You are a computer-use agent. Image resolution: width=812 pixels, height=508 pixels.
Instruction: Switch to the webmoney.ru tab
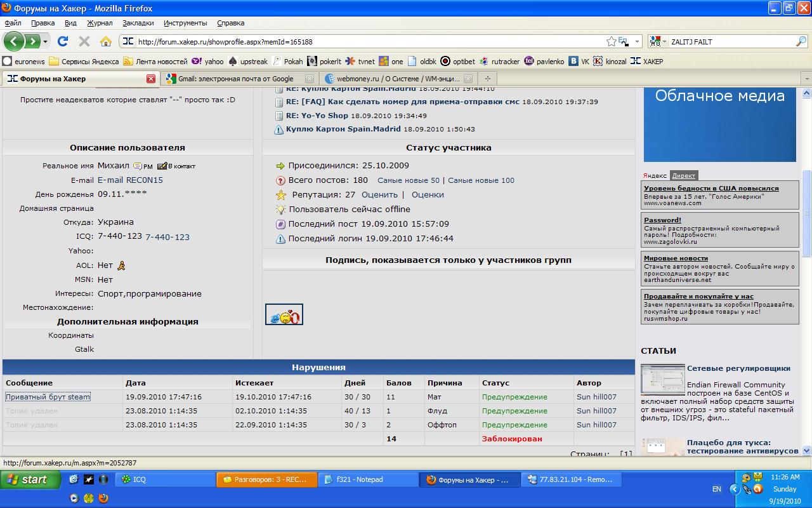399,79
